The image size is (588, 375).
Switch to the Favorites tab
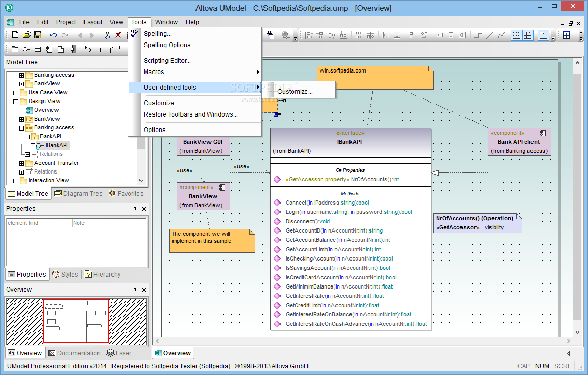[x=127, y=194]
